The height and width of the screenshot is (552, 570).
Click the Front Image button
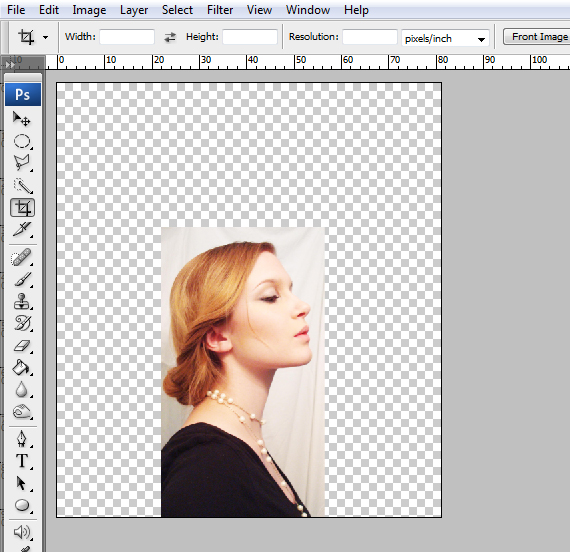[x=537, y=37]
